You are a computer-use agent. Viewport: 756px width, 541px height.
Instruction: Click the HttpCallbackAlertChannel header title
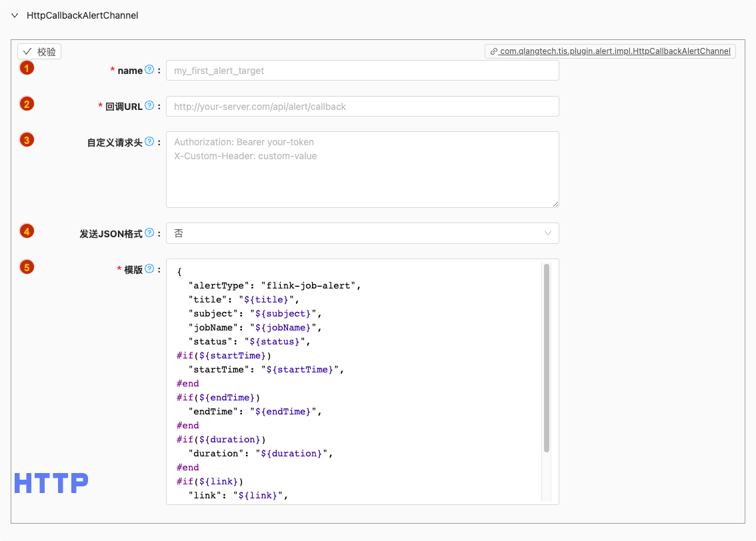coord(82,15)
